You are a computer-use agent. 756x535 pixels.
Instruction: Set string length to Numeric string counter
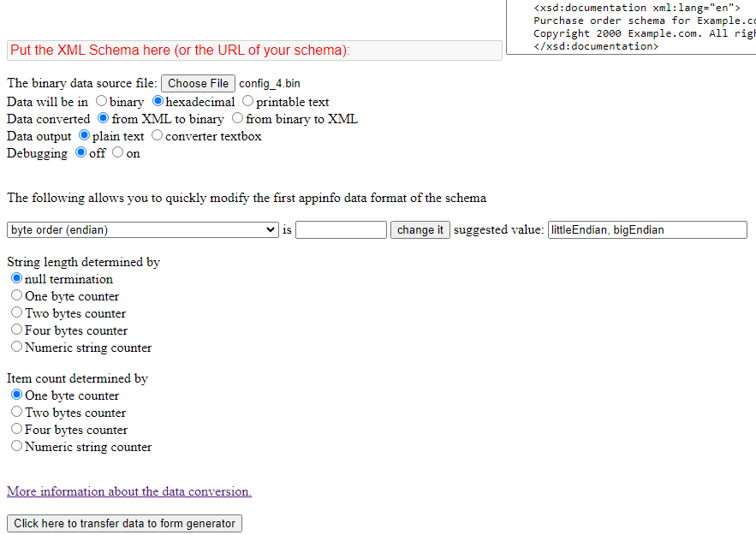[17, 347]
